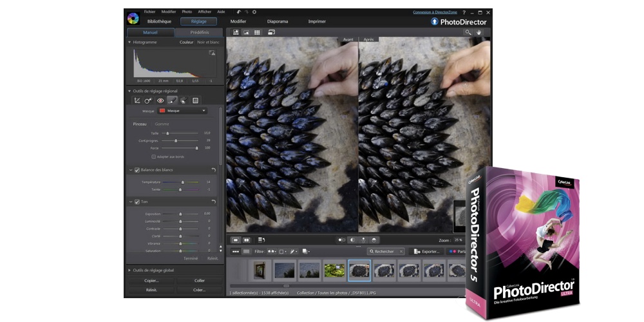This screenshot has width=644, height=322.
Task: Select the gradient mask tool
Action: tap(196, 100)
